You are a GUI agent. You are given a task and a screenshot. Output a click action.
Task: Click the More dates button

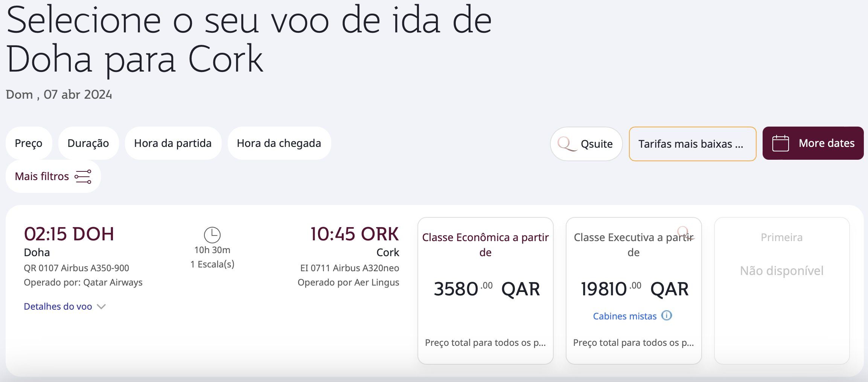pos(813,143)
